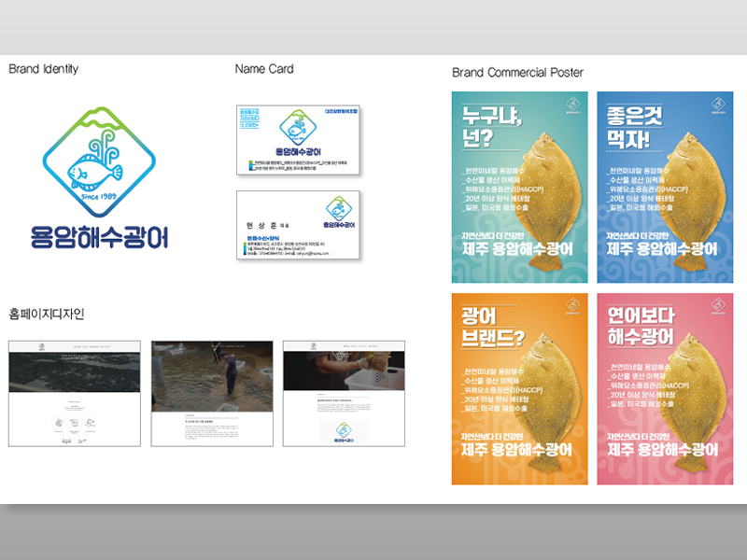
Task: Select the '누구냐, 넌?' poster
Action: click(519, 187)
